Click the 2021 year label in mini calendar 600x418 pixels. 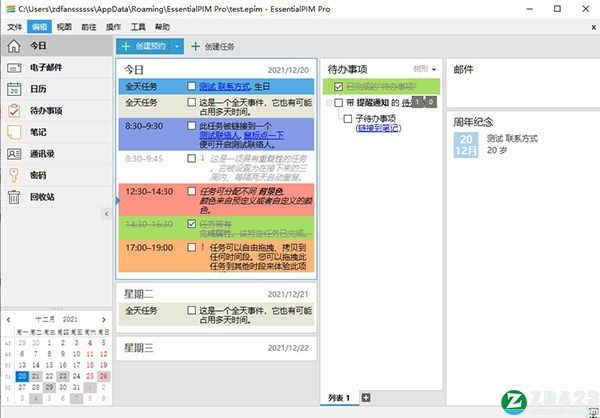70,319
